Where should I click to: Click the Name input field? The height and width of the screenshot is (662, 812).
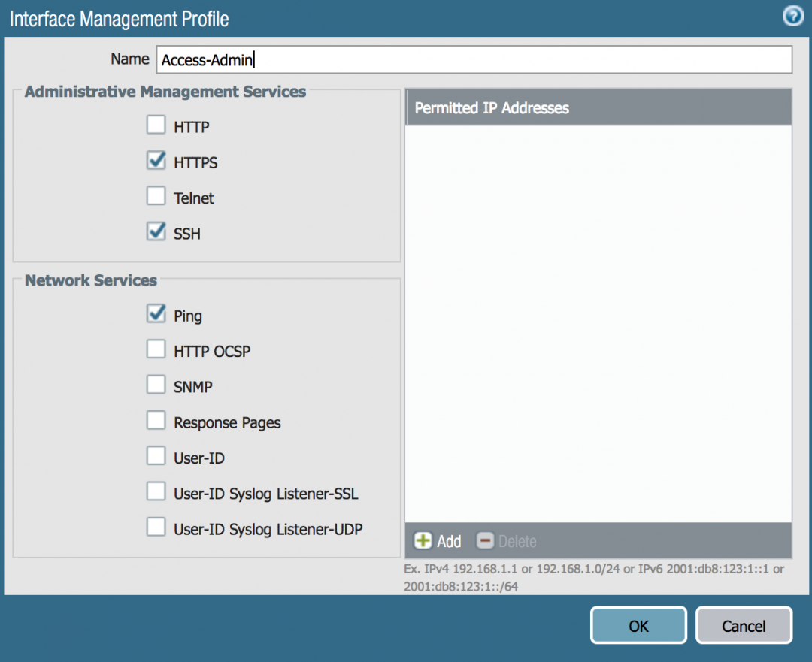pyautogui.click(x=474, y=60)
